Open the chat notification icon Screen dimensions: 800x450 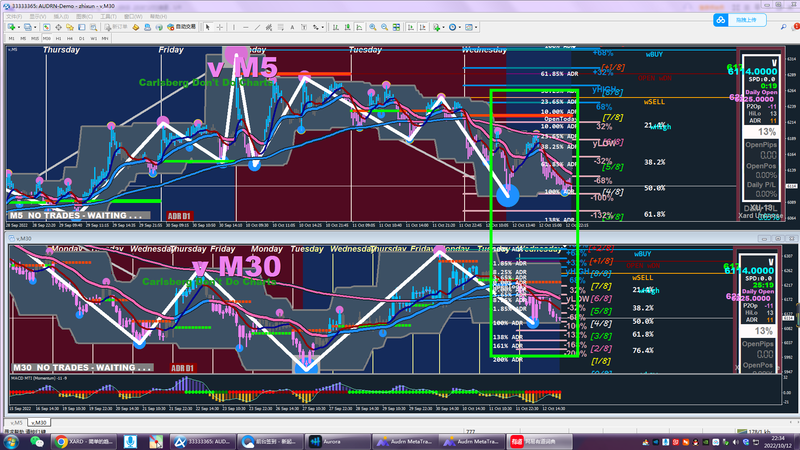(796, 27)
